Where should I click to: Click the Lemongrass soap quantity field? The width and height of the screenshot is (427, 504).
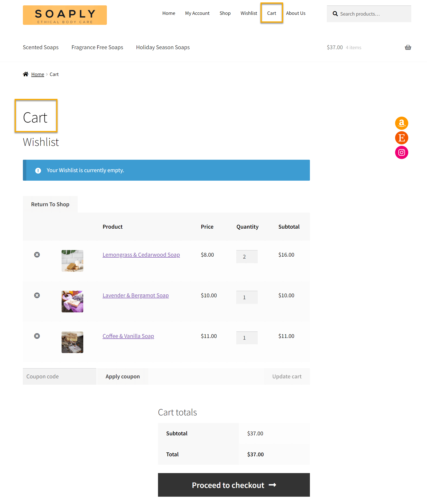247,257
